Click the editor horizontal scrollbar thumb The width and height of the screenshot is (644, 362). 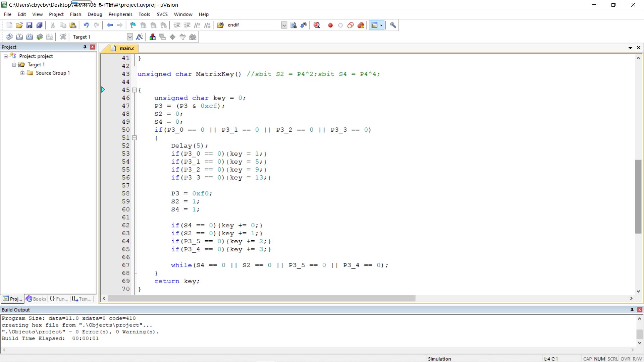[262, 298]
